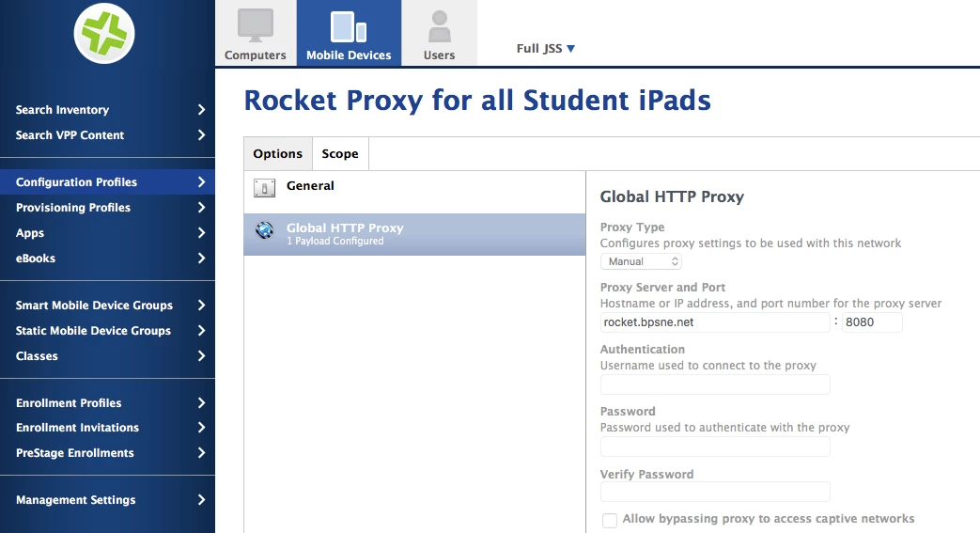Enable bypassing proxy for captive networks
Image resolution: width=980 pixels, height=533 pixels.
[610, 520]
